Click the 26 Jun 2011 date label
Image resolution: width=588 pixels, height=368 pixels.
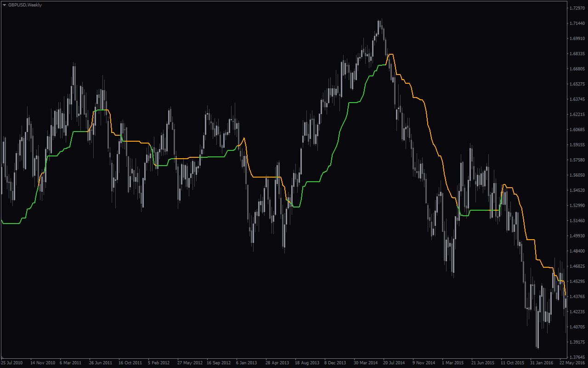coord(101,363)
